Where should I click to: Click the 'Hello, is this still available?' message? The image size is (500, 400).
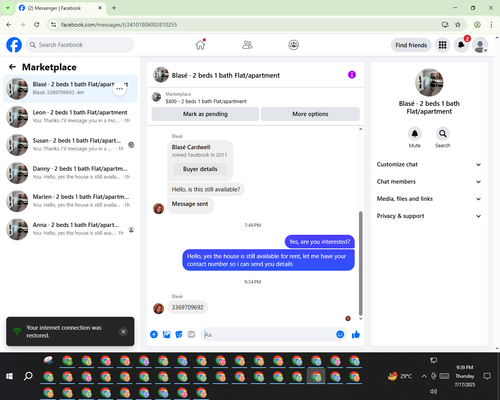pos(206,189)
